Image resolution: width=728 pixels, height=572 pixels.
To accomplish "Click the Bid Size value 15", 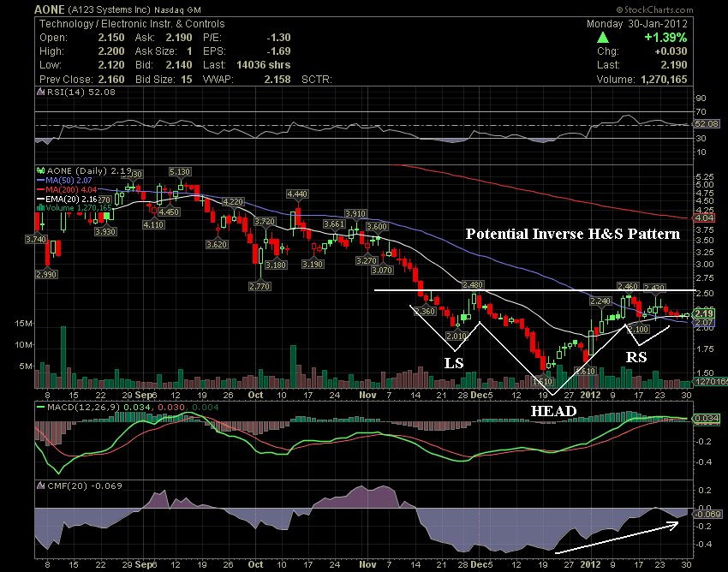I will [186, 80].
